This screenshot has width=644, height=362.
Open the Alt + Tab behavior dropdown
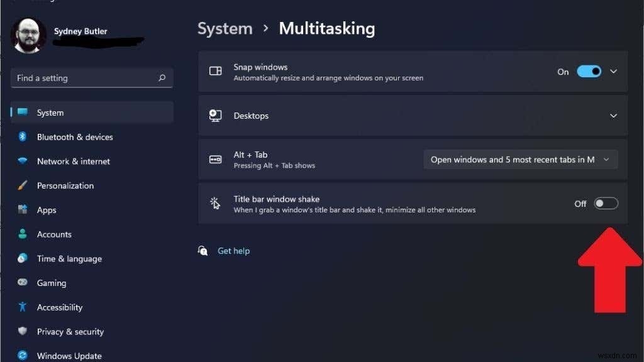pyautogui.click(x=520, y=159)
